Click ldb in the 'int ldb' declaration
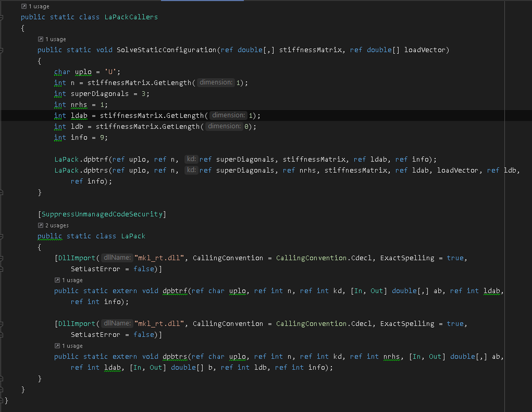Image resolution: width=532 pixels, height=412 pixels. coord(77,127)
